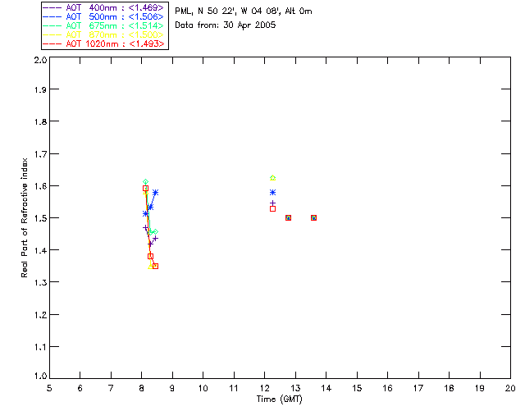525x420 pixels.
Task: Click the data marker at time 12.75, value 1.5
Action: 288,217
